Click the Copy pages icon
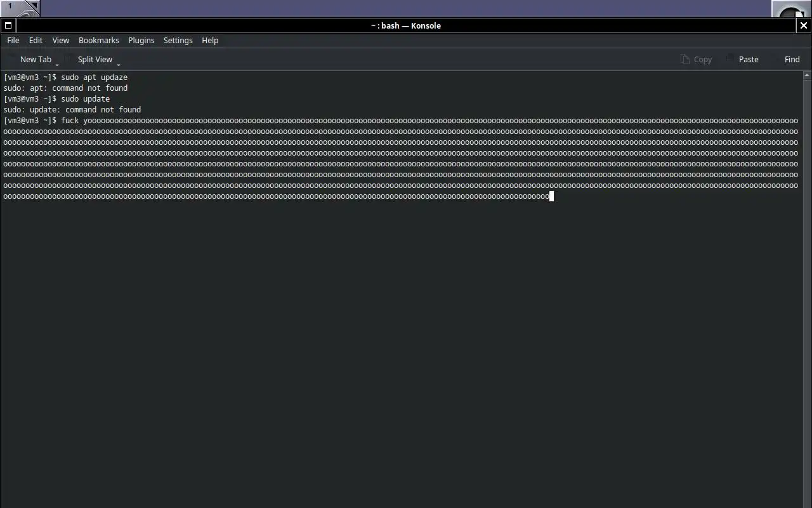This screenshot has height=508, width=812. coord(685,59)
